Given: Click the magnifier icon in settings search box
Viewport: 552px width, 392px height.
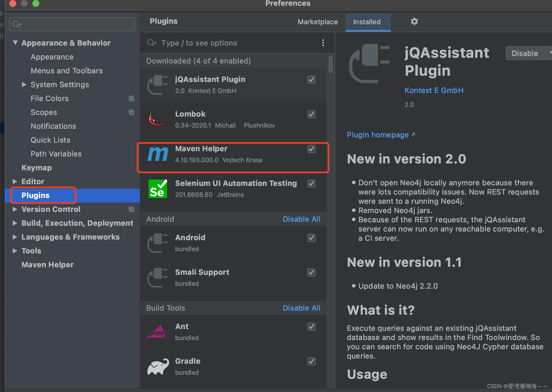Looking at the screenshot, I should 17,24.
